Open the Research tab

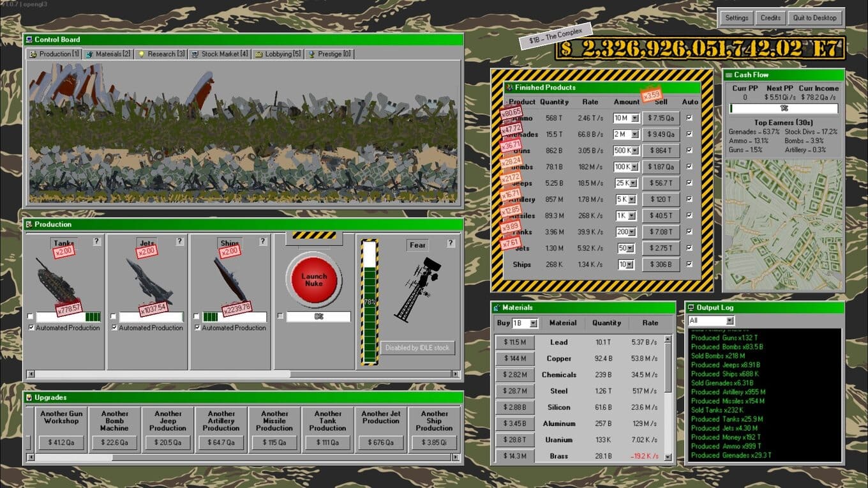[161, 54]
